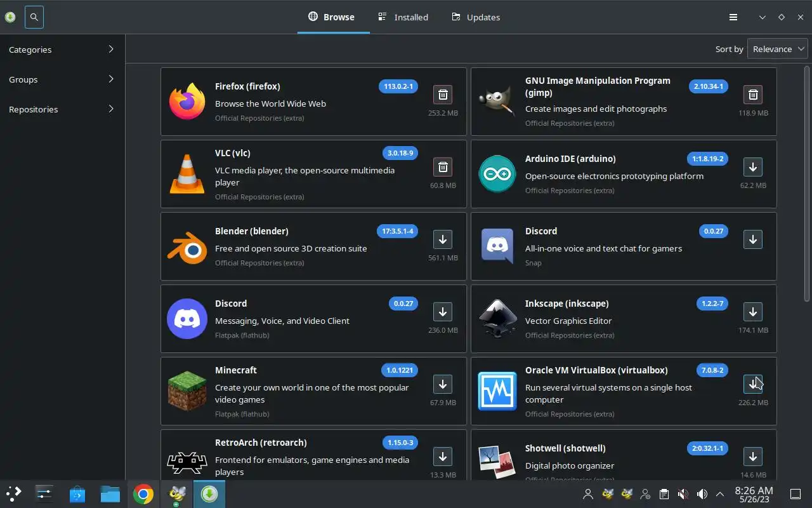Click the download arrow for Oracle VM VirtualBox
This screenshot has height=508, width=812.
pos(753,384)
